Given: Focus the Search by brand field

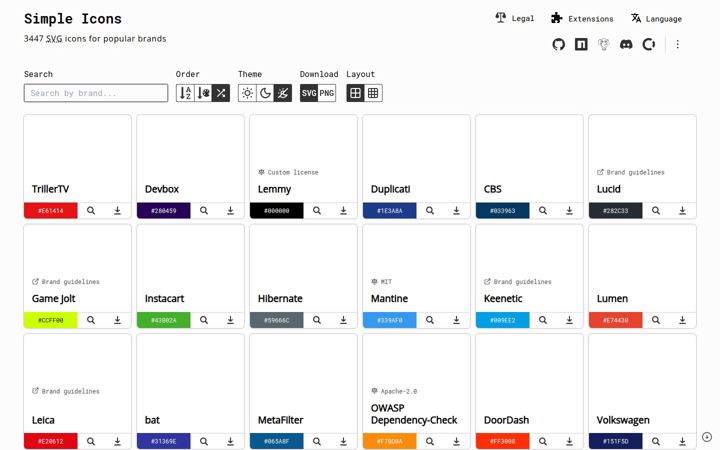Looking at the screenshot, I should [96, 93].
